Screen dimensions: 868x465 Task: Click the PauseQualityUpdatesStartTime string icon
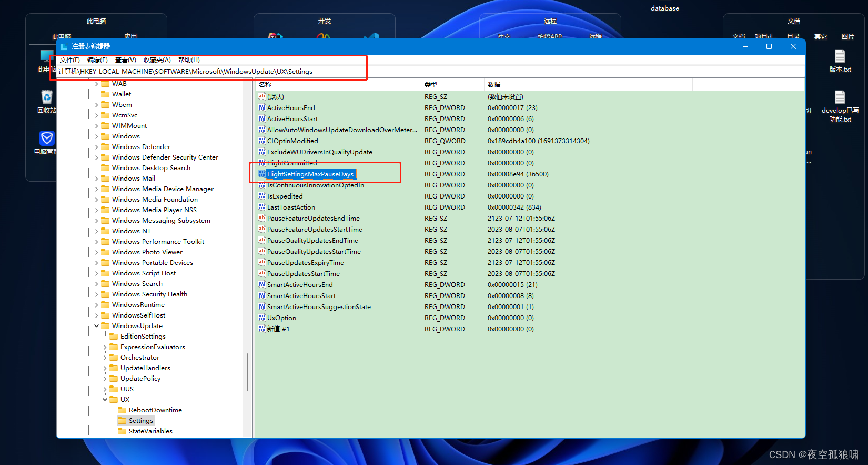tap(261, 251)
